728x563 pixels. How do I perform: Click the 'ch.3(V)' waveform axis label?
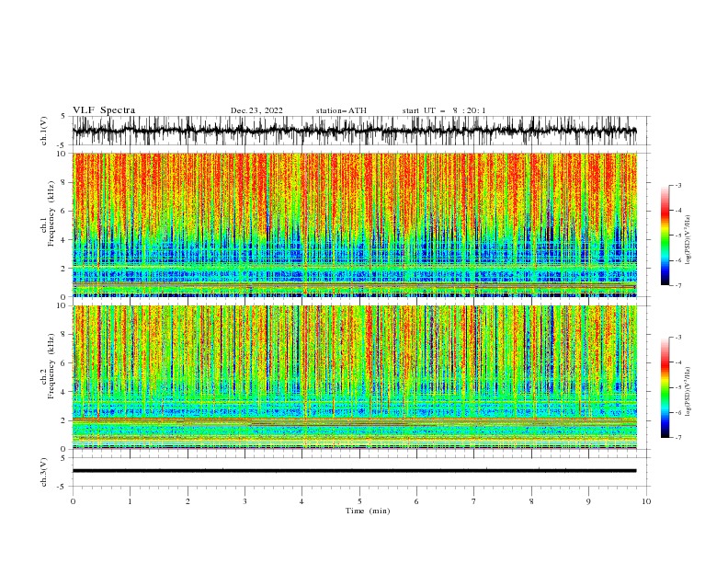[44, 472]
